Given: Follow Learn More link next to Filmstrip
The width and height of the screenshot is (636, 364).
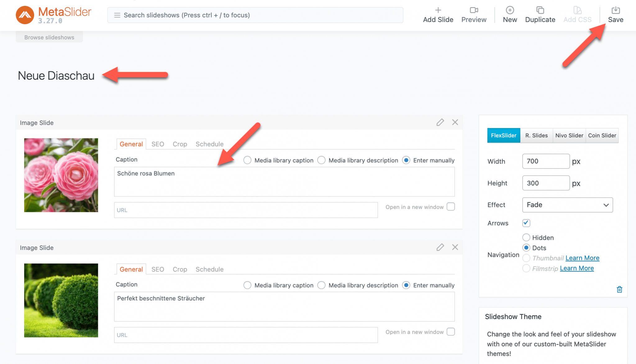Looking at the screenshot, I should pyautogui.click(x=577, y=268).
